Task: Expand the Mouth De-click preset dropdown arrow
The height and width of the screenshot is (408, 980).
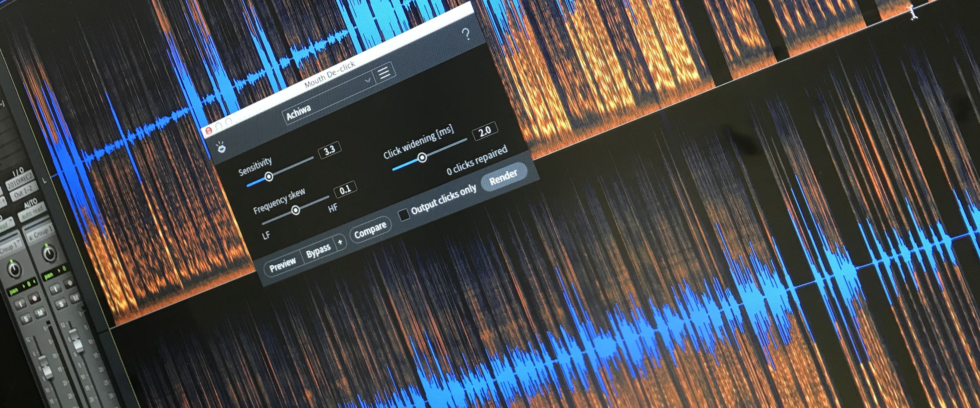Action: click(367, 80)
